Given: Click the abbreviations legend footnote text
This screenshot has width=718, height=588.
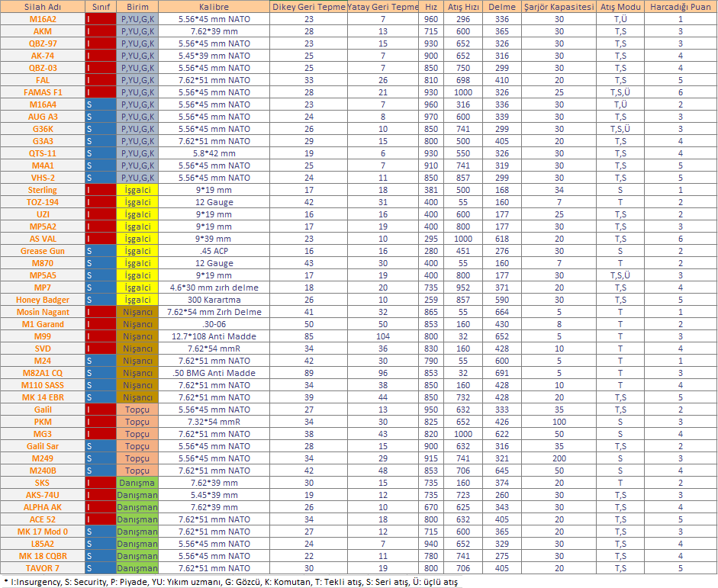Looking at the screenshot, I should pyautogui.click(x=230, y=582).
